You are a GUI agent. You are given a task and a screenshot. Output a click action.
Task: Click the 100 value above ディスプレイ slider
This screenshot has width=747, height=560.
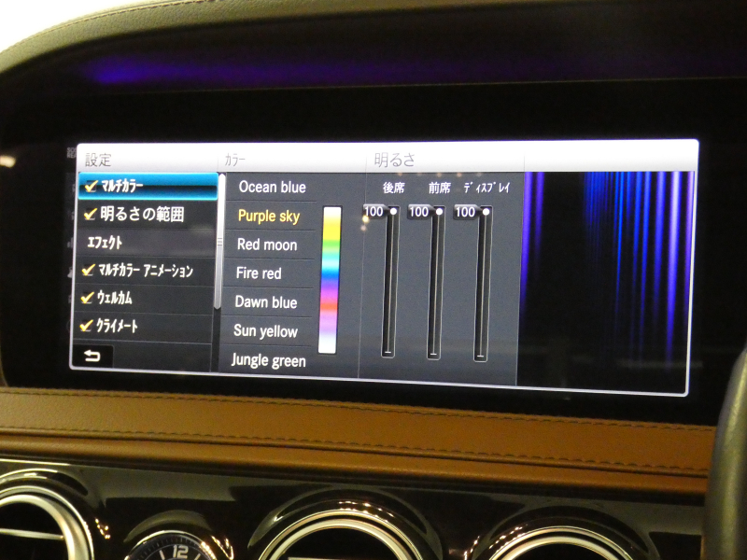click(x=465, y=212)
